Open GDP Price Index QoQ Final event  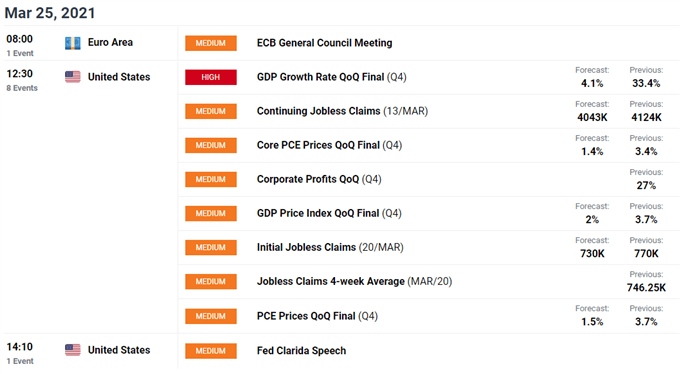click(x=329, y=213)
